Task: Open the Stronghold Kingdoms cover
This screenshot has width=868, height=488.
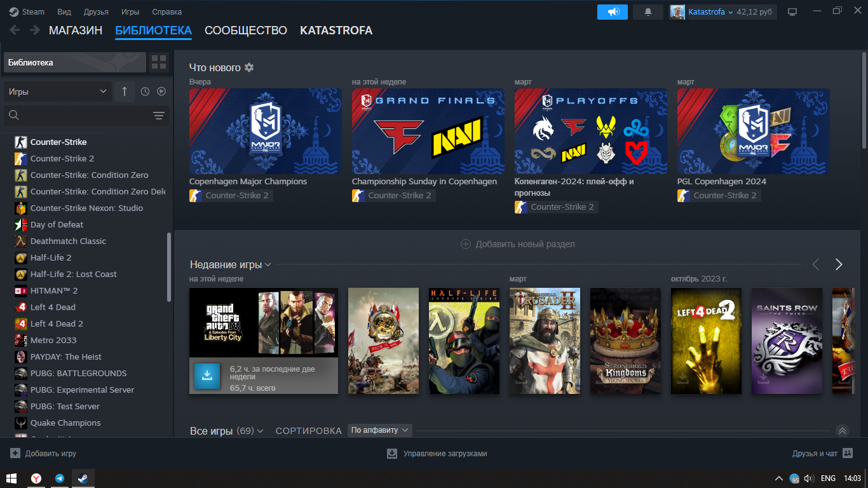Action: click(625, 341)
